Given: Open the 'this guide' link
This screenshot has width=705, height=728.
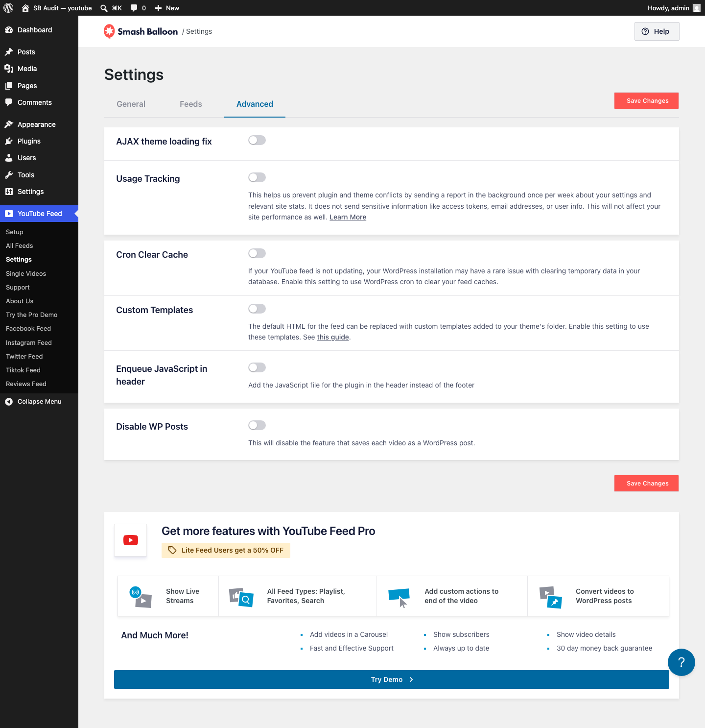Looking at the screenshot, I should pos(333,337).
